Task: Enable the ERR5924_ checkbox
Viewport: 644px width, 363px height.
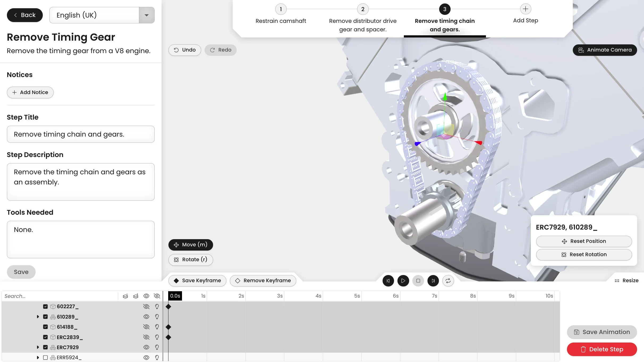Action: (45, 358)
